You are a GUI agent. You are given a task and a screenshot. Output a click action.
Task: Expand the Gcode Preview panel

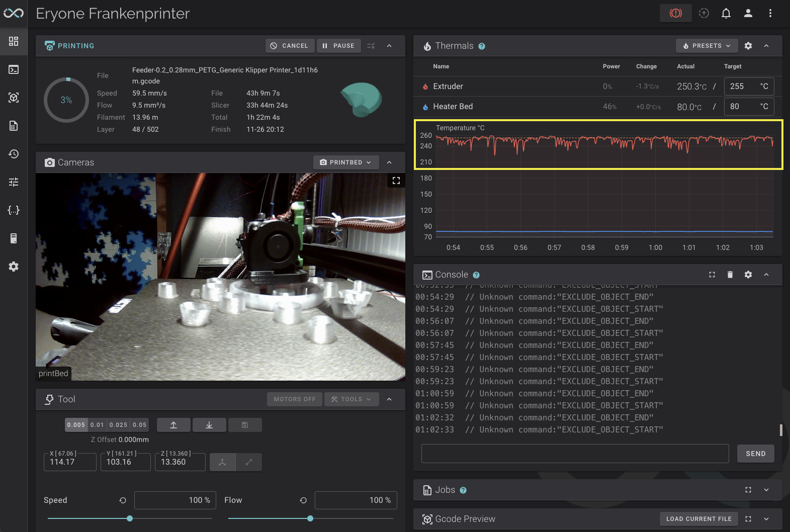pyautogui.click(x=766, y=519)
